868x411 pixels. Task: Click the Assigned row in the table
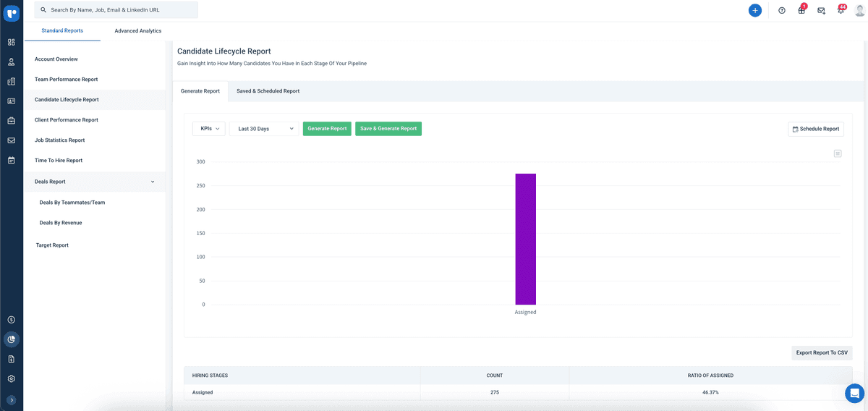tap(518, 392)
